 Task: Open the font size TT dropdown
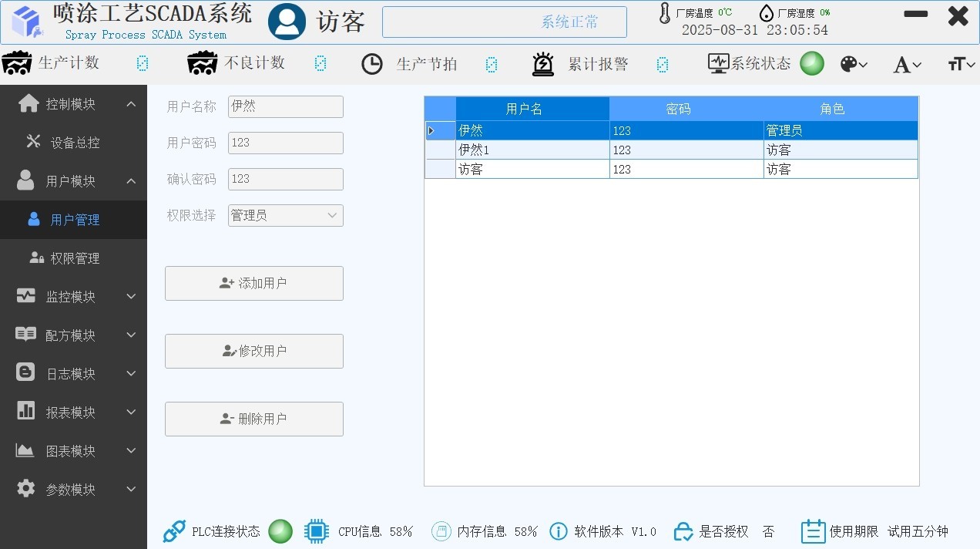point(962,64)
